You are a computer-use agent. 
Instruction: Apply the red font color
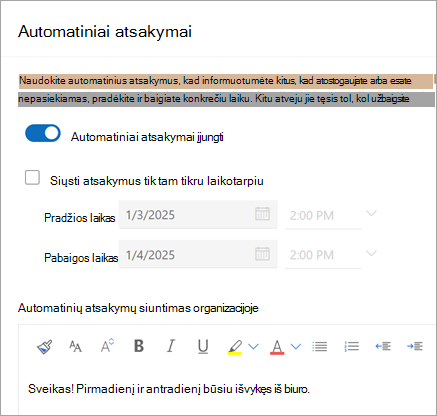[277, 347]
